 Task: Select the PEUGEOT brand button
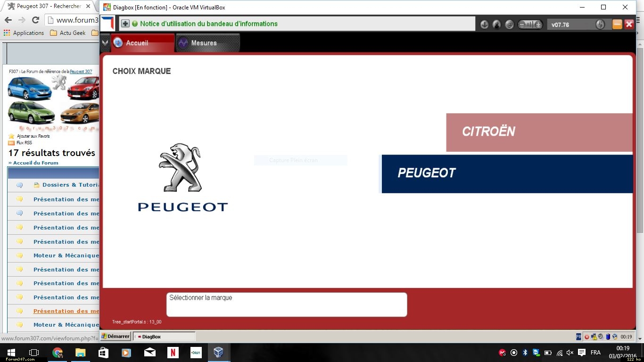(507, 173)
